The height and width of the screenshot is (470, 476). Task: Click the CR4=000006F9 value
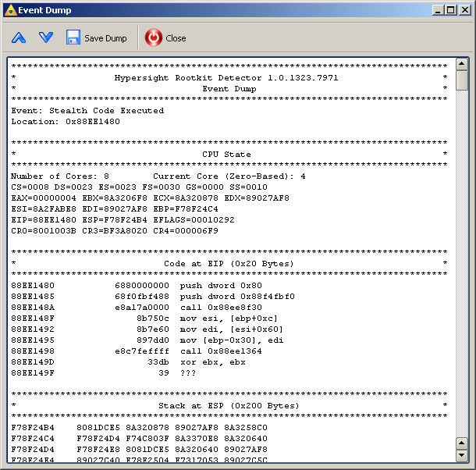tap(186, 231)
